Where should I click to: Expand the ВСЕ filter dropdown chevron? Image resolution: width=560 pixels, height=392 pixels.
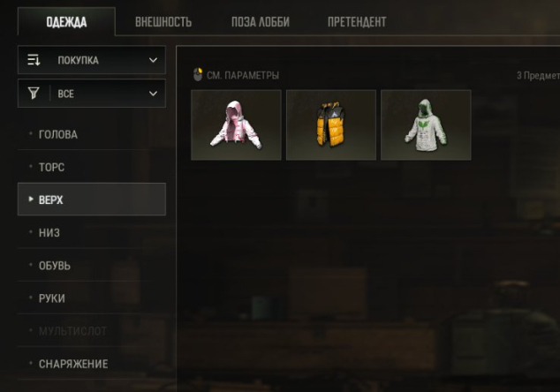click(153, 94)
